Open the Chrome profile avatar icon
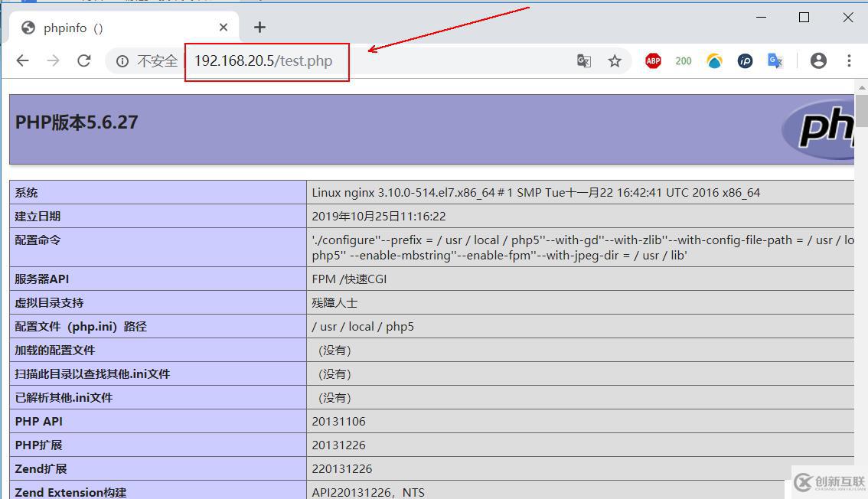 tap(818, 60)
